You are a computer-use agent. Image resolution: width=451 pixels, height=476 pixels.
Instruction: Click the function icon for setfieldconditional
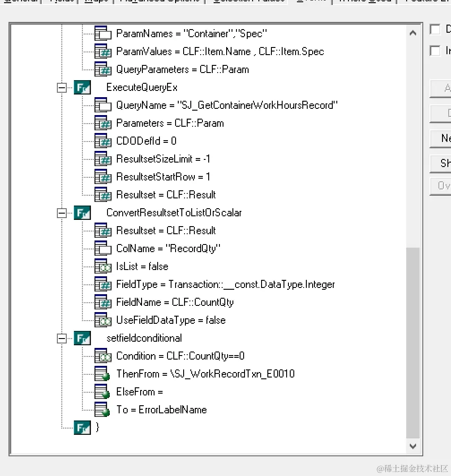[82, 338]
